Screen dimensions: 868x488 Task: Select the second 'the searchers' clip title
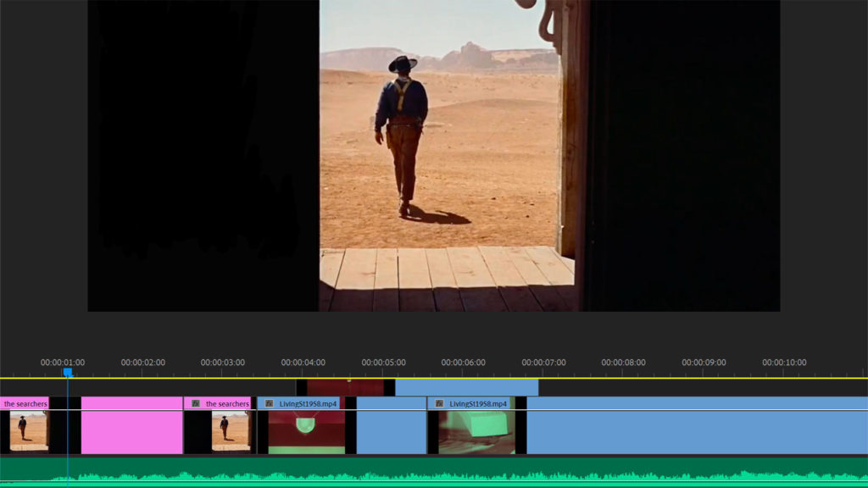(227, 404)
